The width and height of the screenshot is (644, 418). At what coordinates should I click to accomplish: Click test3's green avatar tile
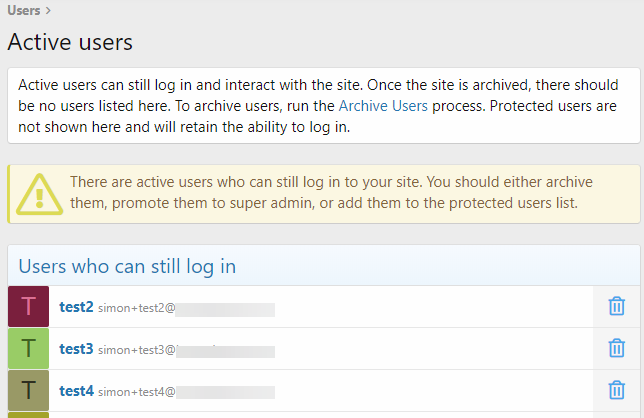coord(28,348)
